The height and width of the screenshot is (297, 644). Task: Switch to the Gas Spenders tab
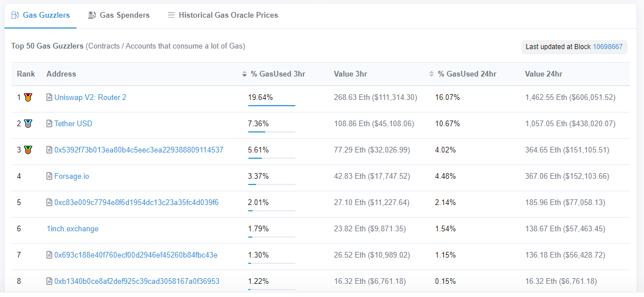119,15
